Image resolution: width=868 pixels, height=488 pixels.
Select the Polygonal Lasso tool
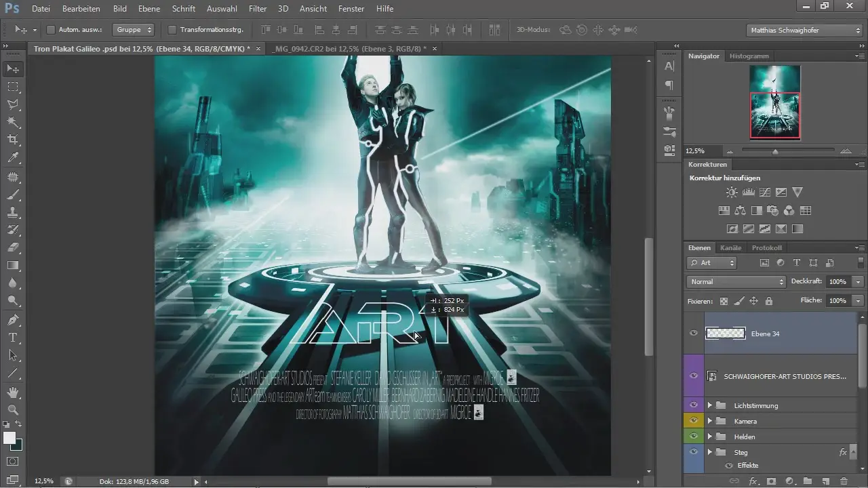point(13,104)
